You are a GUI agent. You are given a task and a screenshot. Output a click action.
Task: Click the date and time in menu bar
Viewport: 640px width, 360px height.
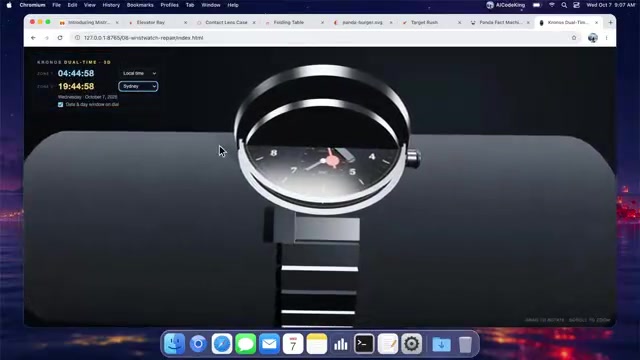pos(611,5)
